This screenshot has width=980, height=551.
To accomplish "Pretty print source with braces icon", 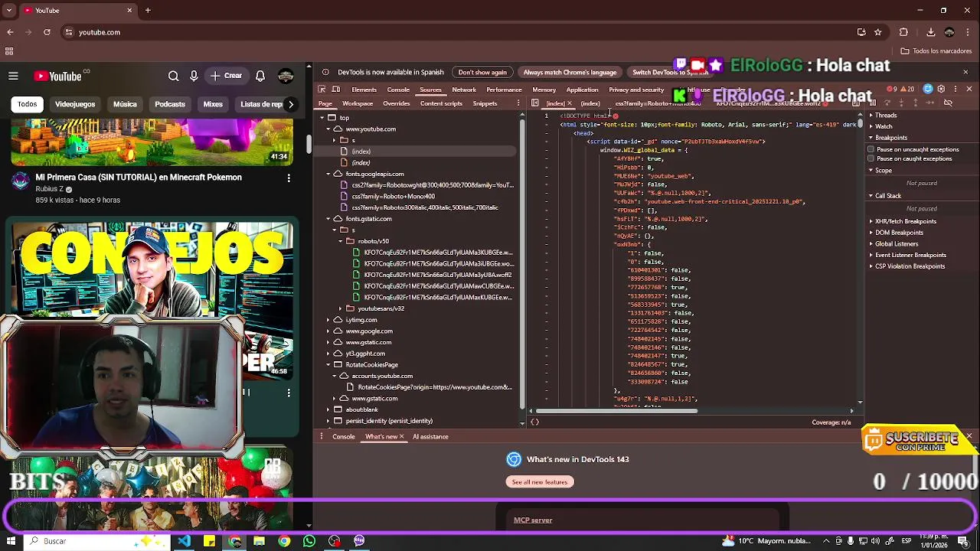I will 535,422.
